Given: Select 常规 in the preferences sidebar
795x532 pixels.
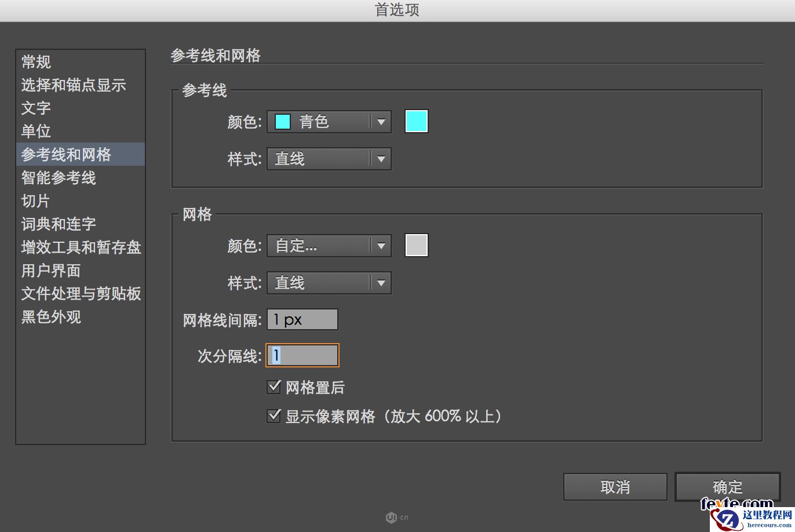Looking at the screenshot, I should [x=36, y=62].
